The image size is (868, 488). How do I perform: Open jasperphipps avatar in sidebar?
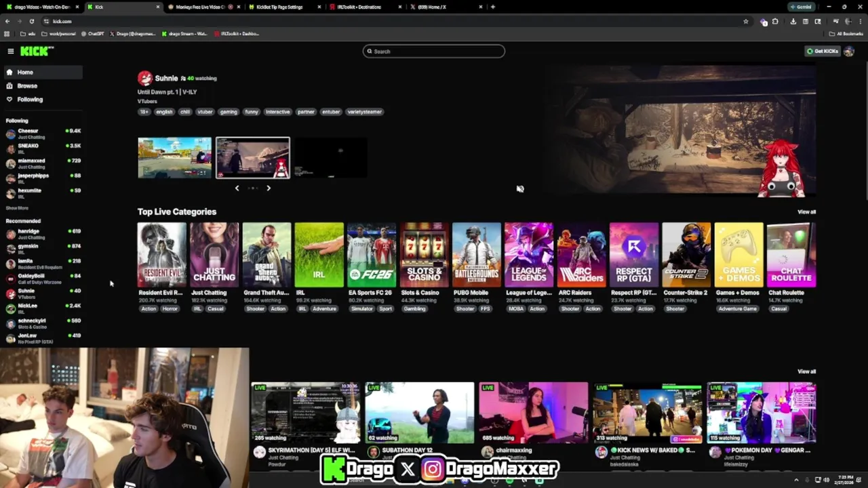[11, 178]
